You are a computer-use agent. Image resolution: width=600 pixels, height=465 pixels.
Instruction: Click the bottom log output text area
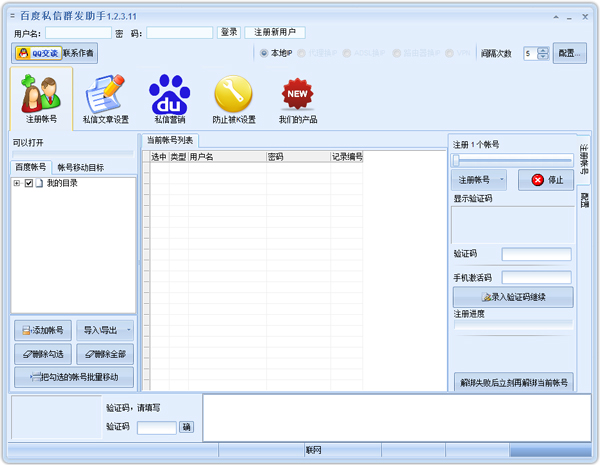397,418
